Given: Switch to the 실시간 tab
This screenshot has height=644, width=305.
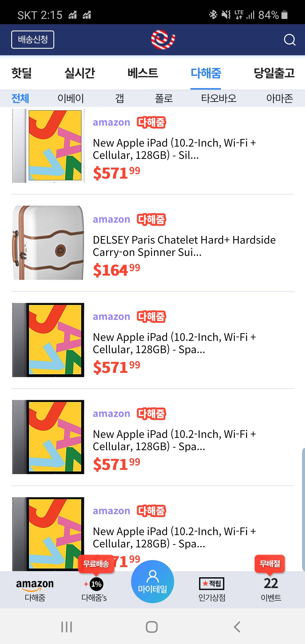Looking at the screenshot, I should pyautogui.click(x=79, y=73).
